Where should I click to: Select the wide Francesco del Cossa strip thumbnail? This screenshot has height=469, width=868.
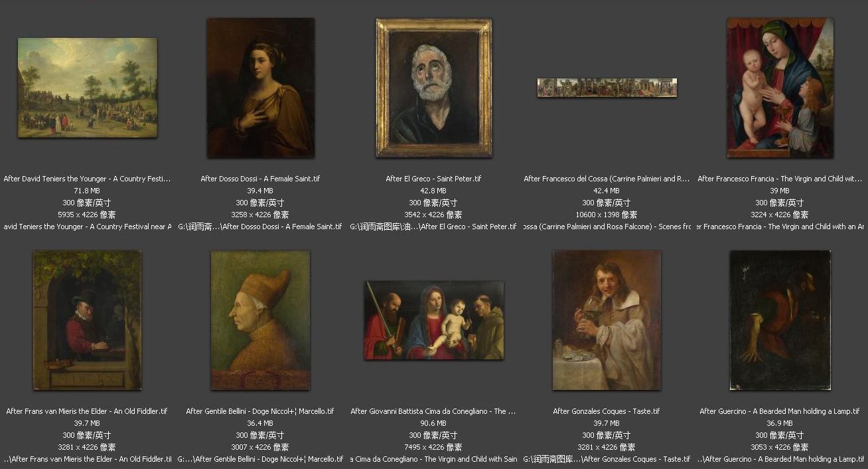tap(607, 88)
